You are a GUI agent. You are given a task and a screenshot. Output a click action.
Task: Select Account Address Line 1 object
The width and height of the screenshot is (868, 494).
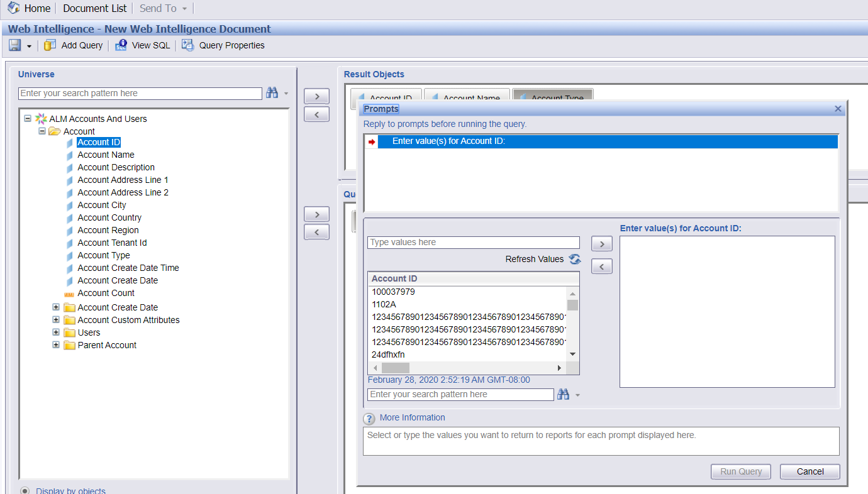(123, 180)
